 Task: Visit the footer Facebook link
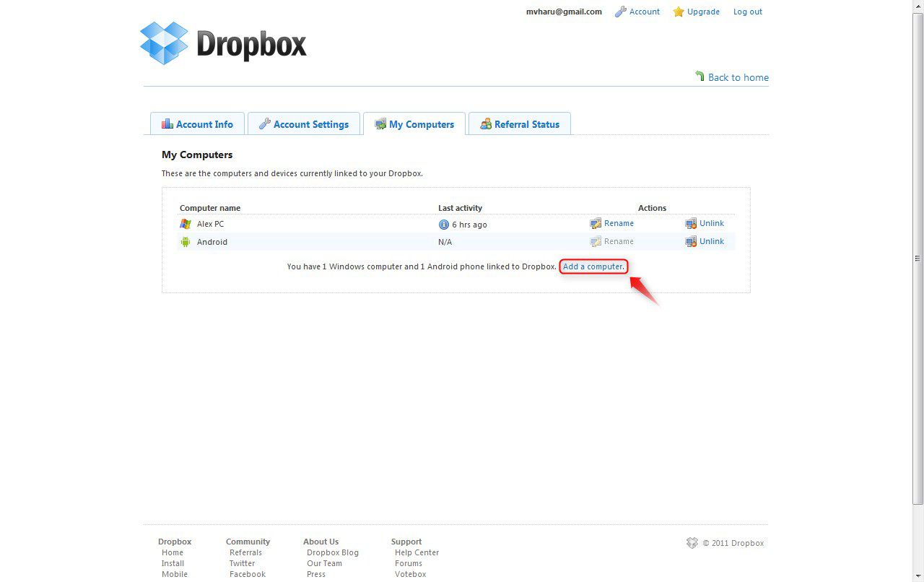pyautogui.click(x=248, y=574)
